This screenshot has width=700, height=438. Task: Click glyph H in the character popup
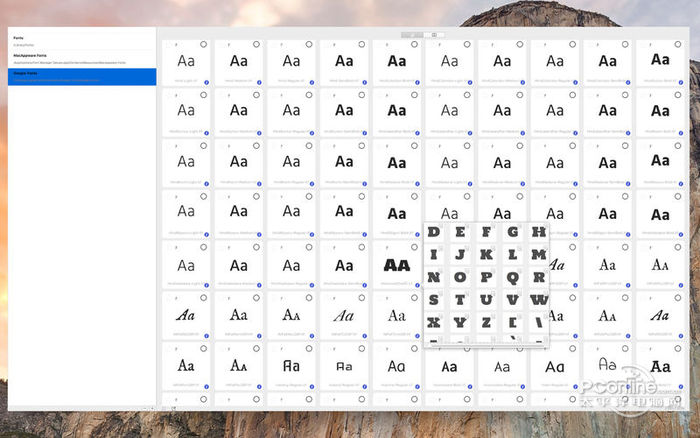pyautogui.click(x=538, y=232)
